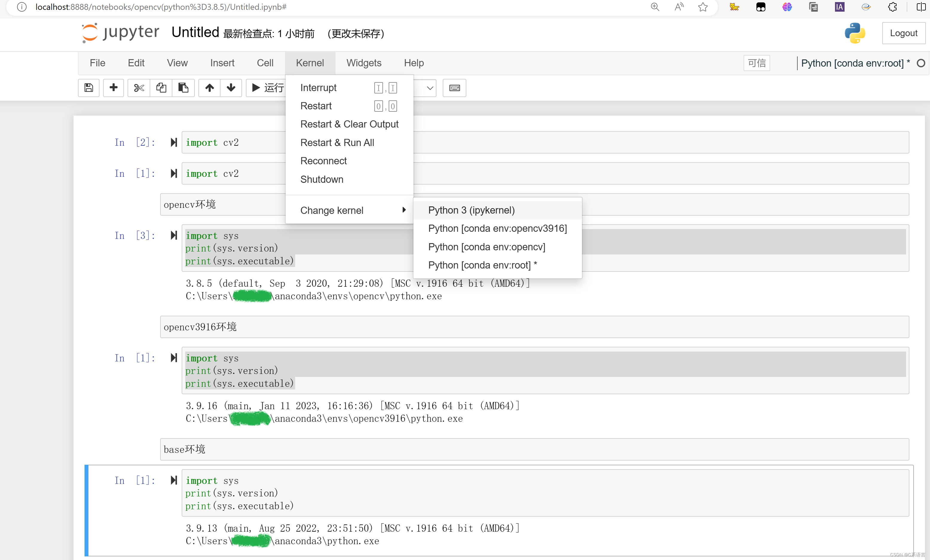The width and height of the screenshot is (930, 560).
Task: Click the checkpoint status text
Action: point(269,33)
